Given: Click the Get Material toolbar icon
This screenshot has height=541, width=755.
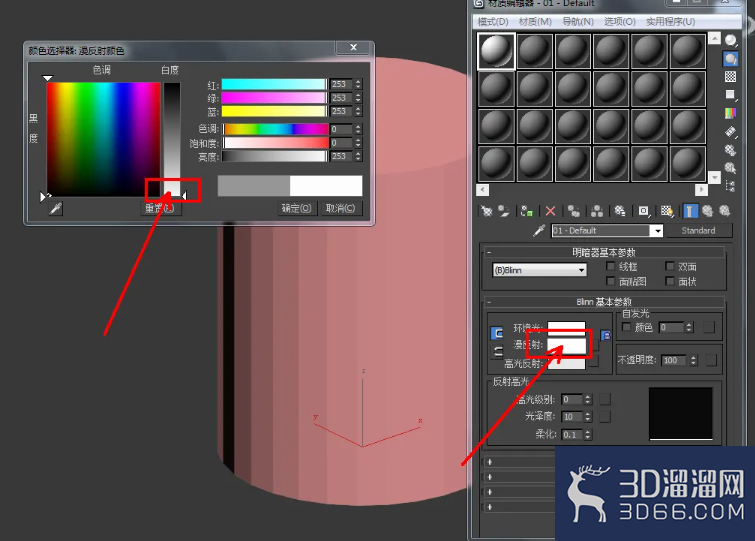Looking at the screenshot, I should [486, 211].
